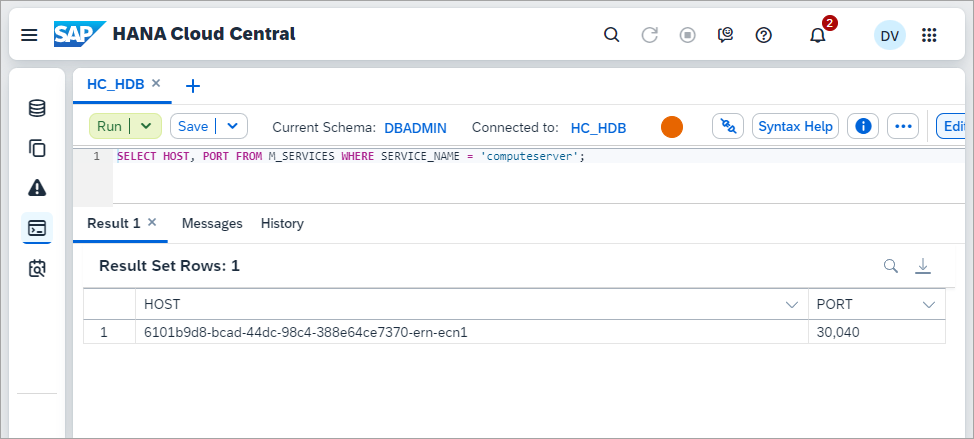Open the hamburger navigation menu
This screenshot has width=974, height=439.
pos(29,35)
